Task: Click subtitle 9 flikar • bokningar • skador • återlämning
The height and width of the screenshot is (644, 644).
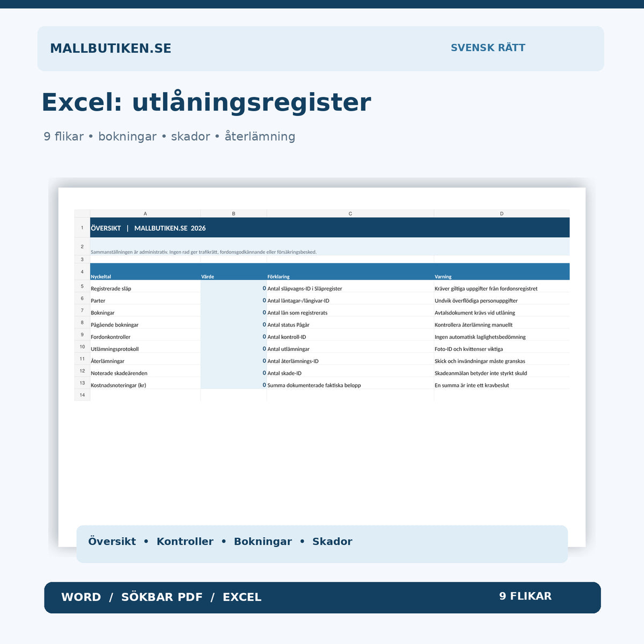Action: click(170, 136)
